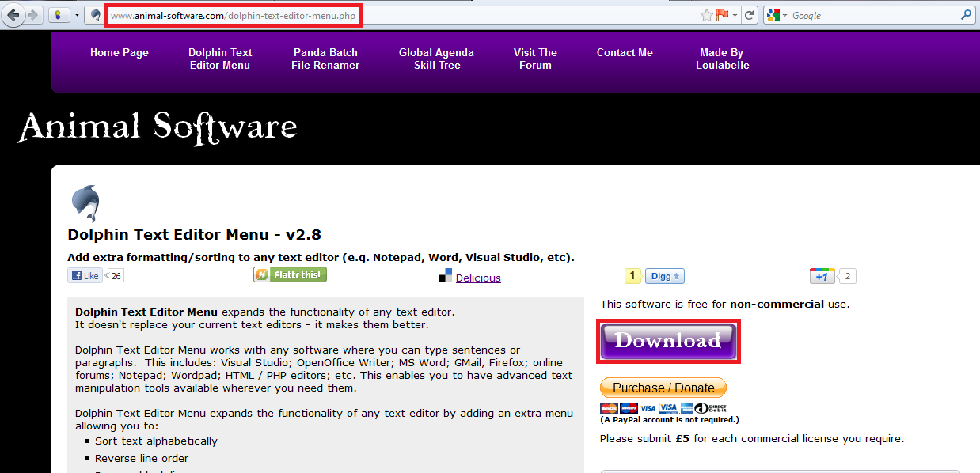
Task: Click the Google +1 button
Action: [822, 276]
